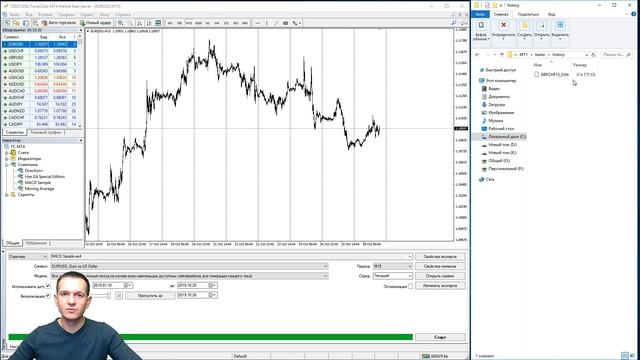Click the H1 timeframe toolbar button
640x360 pixels.
coord(208,23)
